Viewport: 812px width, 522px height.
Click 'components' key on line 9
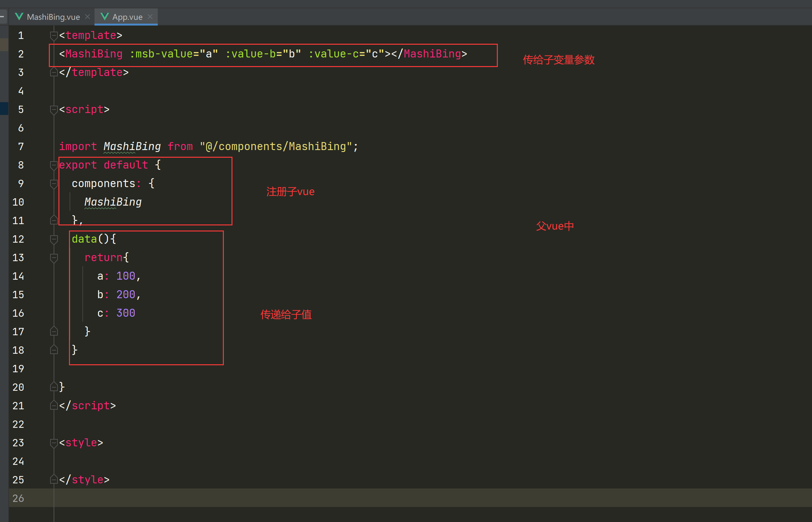[103, 183]
